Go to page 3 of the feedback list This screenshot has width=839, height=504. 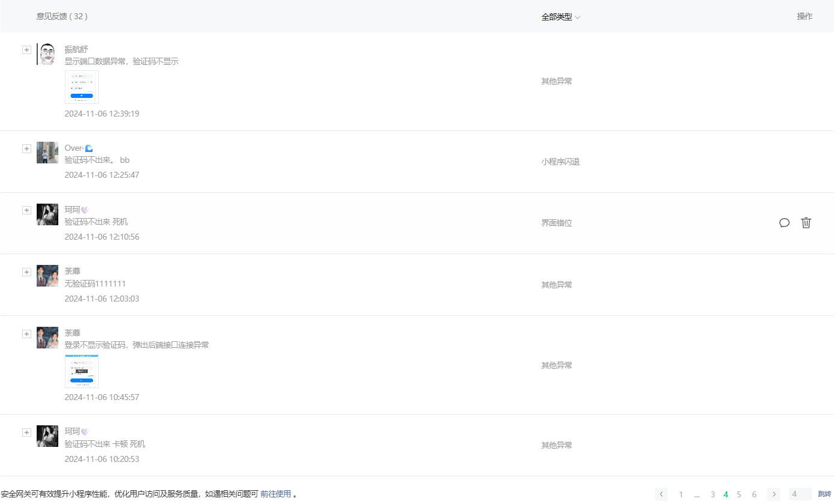713,494
